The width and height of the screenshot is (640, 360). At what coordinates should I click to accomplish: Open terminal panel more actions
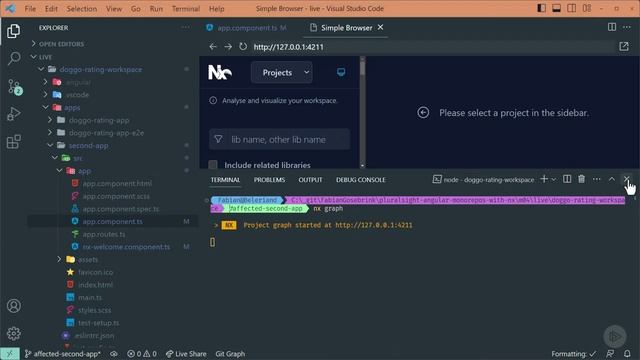coord(596,179)
